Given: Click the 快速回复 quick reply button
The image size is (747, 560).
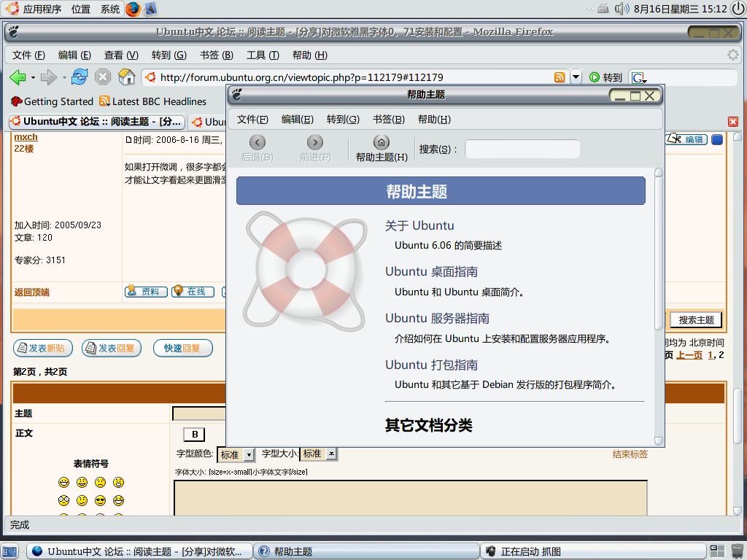Looking at the screenshot, I should pyautogui.click(x=182, y=348).
